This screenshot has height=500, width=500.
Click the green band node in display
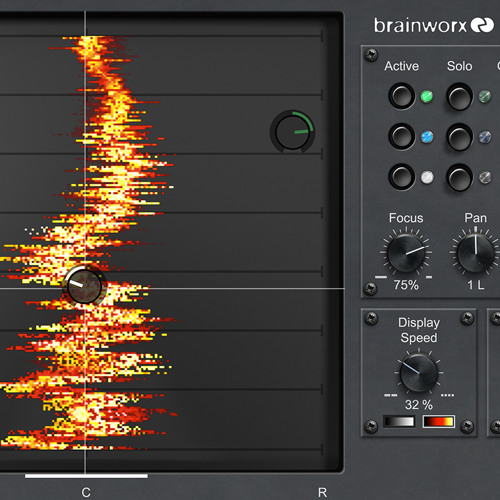293,132
